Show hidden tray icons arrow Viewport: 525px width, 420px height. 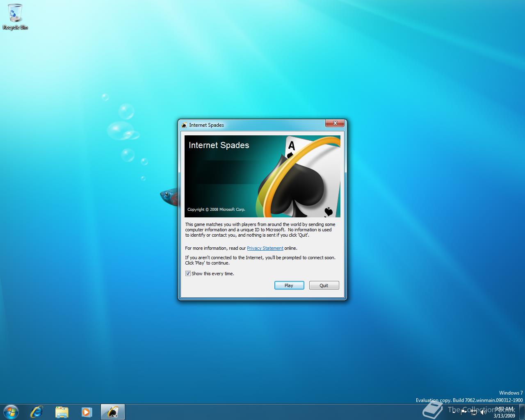pos(454,412)
